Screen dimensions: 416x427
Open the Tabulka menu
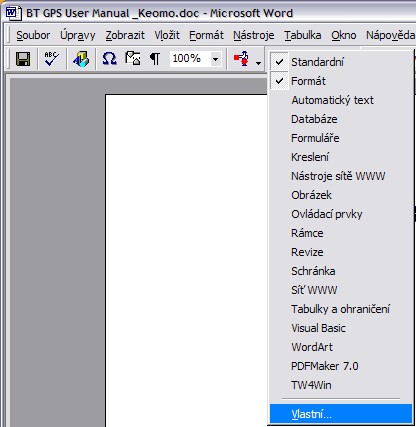303,35
